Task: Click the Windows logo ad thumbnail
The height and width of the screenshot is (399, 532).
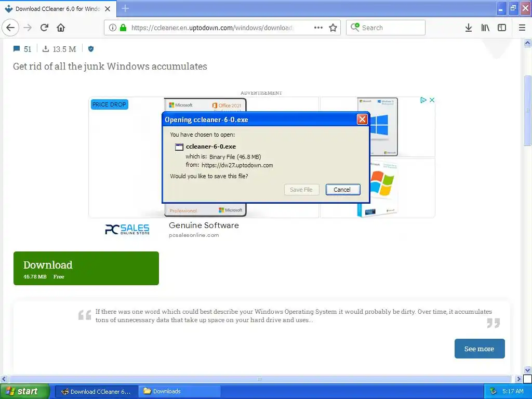Action: 379,126
